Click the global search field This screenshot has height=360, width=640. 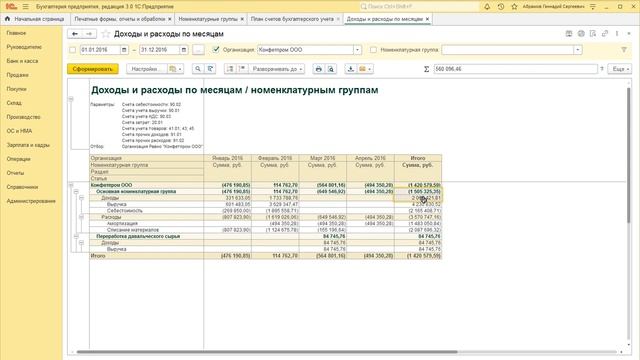(x=419, y=7)
